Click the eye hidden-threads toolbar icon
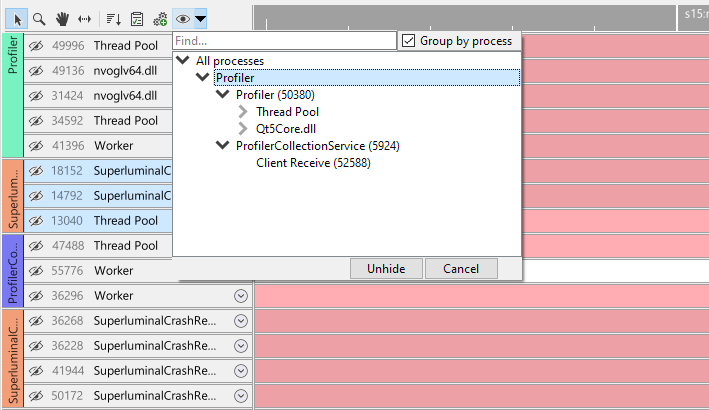 (183, 18)
